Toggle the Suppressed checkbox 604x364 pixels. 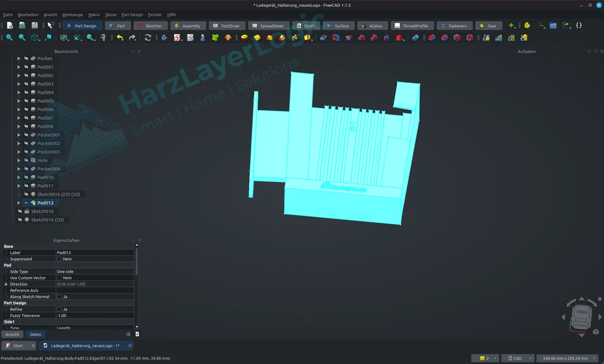(59, 259)
